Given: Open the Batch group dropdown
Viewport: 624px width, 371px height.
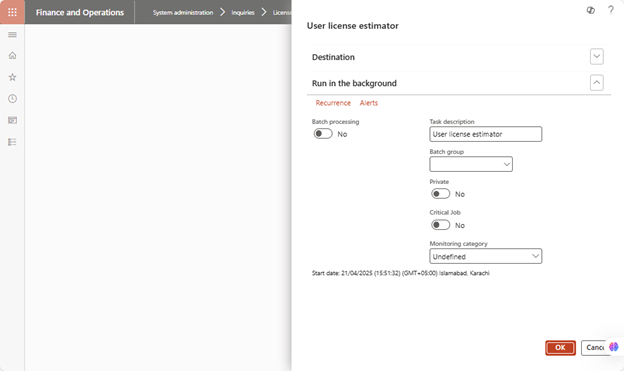Looking at the screenshot, I should pos(471,164).
